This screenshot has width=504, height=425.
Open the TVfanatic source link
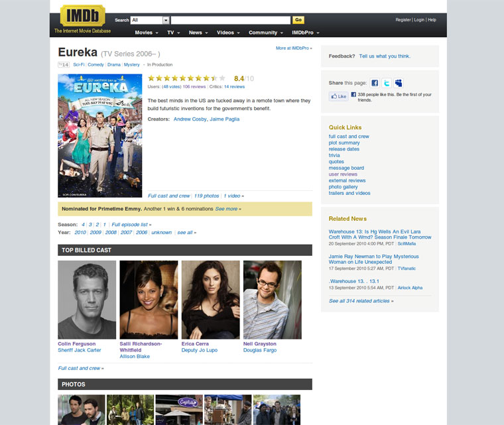[x=407, y=269]
